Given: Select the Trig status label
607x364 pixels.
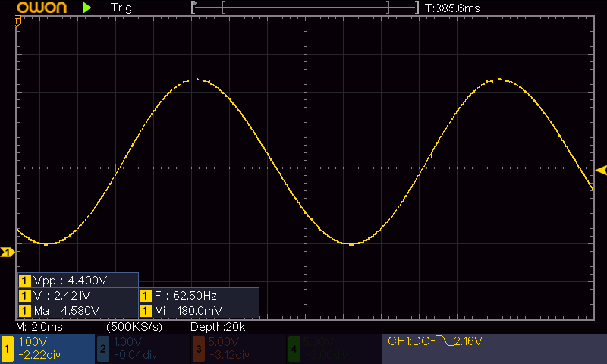Looking at the screenshot, I should [121, 8].
